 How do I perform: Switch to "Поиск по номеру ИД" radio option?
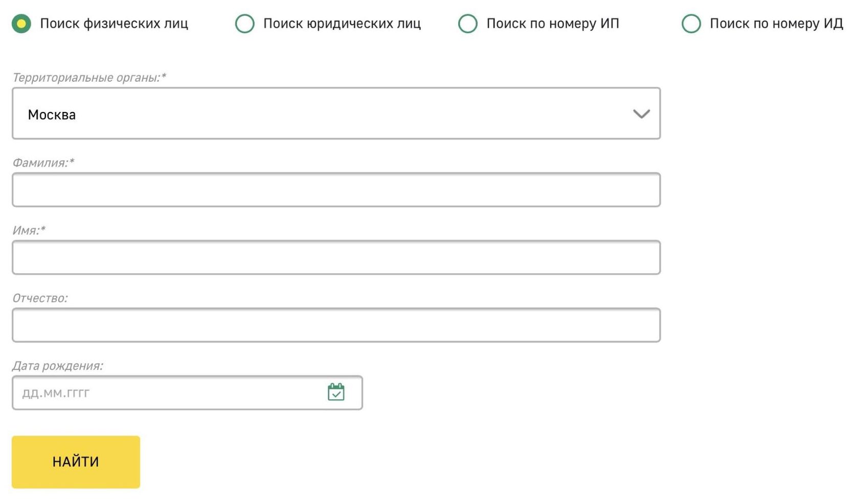[x=691, y=24]
